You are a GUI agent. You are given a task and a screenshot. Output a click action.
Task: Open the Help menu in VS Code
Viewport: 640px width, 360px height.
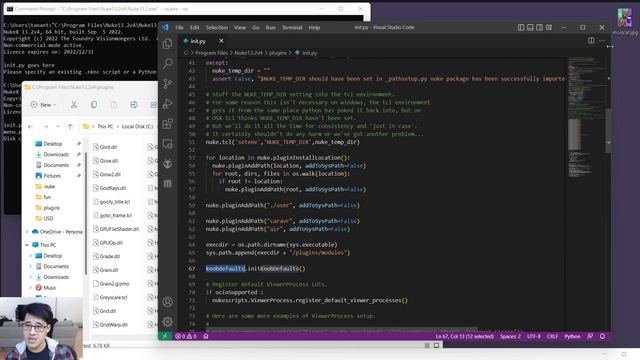pos(314,27)
